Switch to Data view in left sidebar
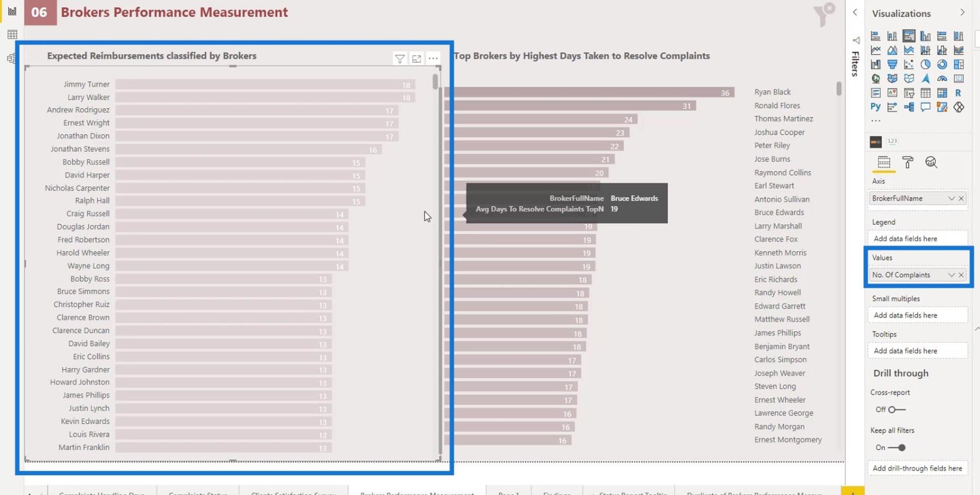Viewport: 980px width, 495px height. 12,35
